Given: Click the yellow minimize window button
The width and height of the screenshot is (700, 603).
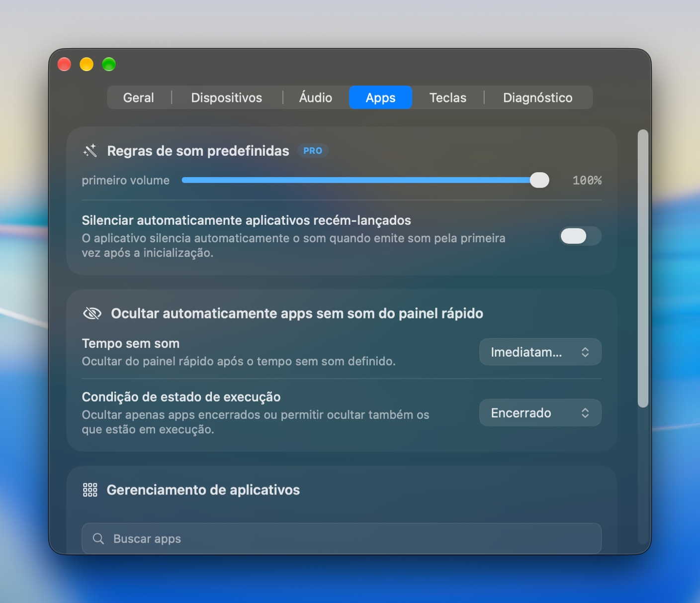Looking at the screenshot, I should [87, 64].
